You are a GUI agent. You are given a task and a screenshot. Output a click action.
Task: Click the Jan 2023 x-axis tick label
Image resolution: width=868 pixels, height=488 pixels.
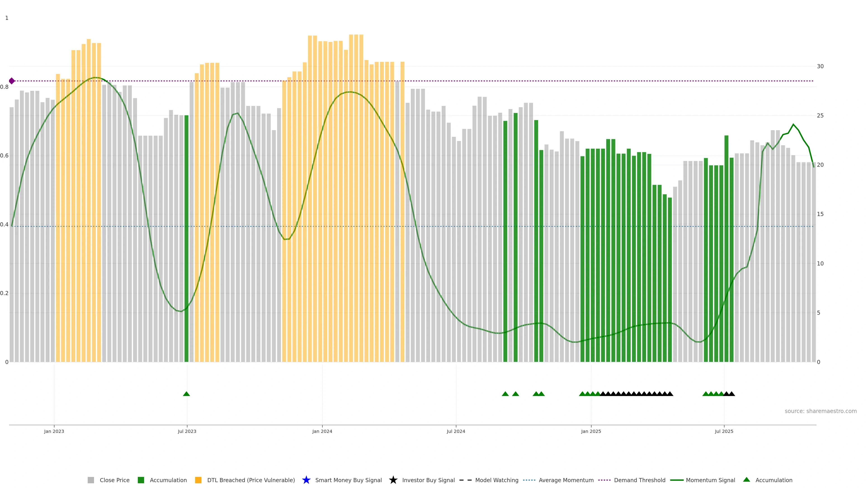pyautogui.click(x=54, y=431)
